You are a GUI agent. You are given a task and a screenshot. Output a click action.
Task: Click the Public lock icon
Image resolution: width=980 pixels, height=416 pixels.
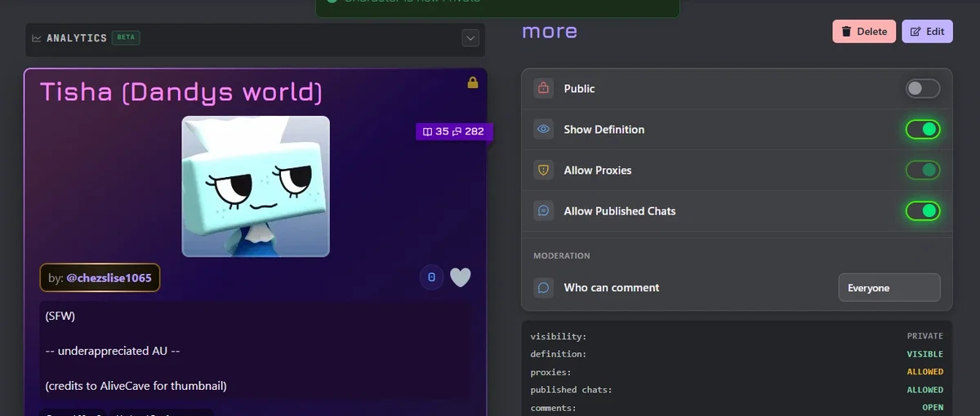pyautogui.click(x=543, y=88)
